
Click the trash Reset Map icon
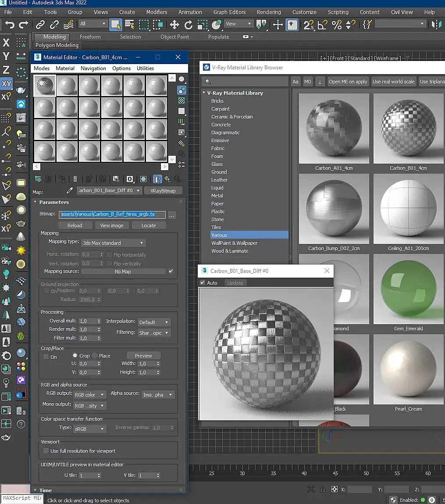tap(75, 179)
